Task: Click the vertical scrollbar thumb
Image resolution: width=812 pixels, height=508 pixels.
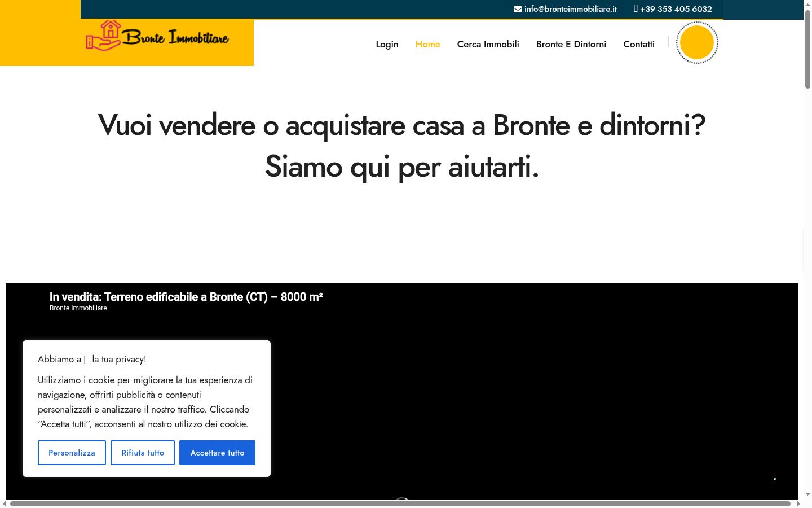Action: (x=807, y=49)
